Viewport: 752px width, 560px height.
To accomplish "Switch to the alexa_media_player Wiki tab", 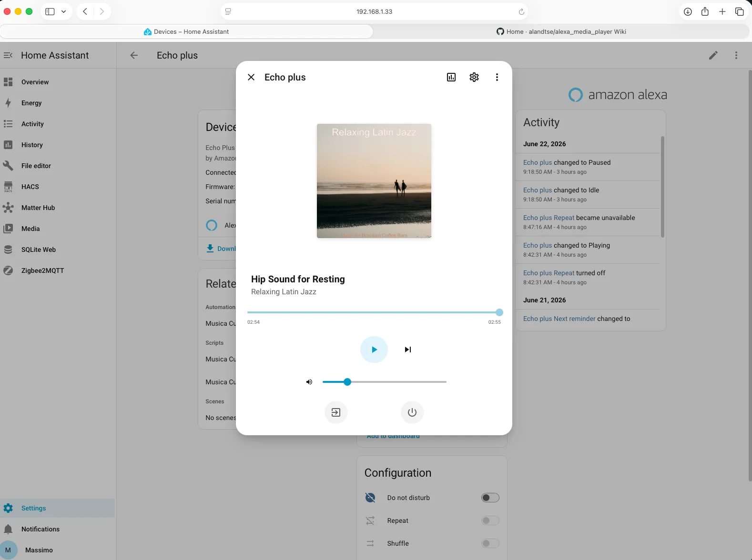I will pos(561,31).
